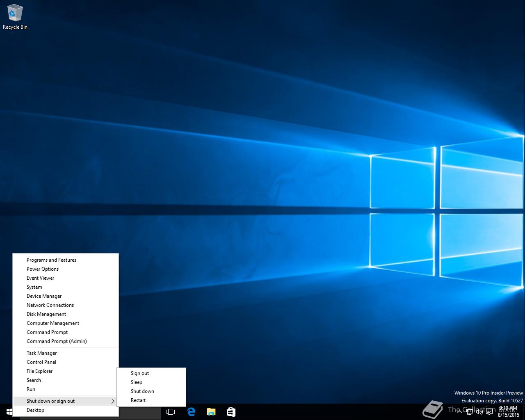
Task: Open Control Panel
Action: coord(66,362)
